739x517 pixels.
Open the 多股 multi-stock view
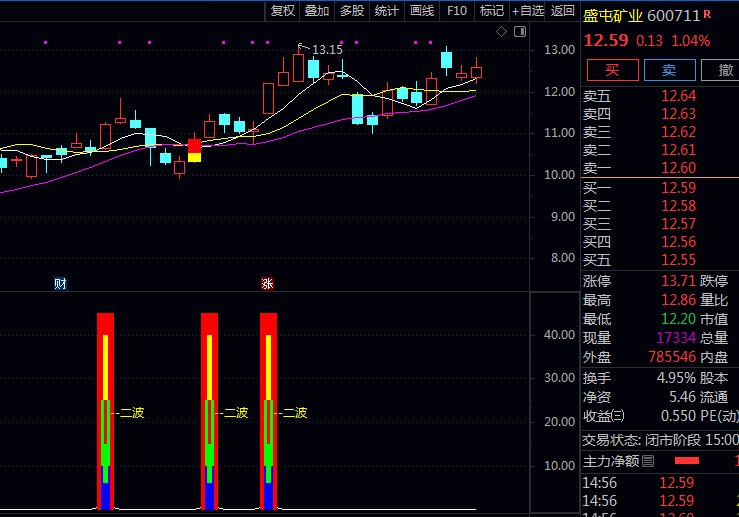[352, 11]
